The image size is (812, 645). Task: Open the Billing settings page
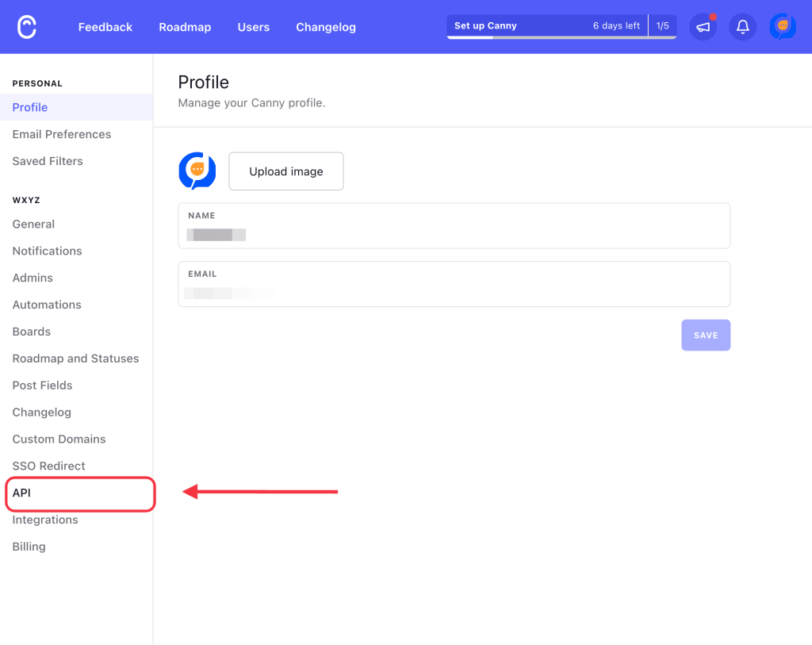tap(29, 547)
